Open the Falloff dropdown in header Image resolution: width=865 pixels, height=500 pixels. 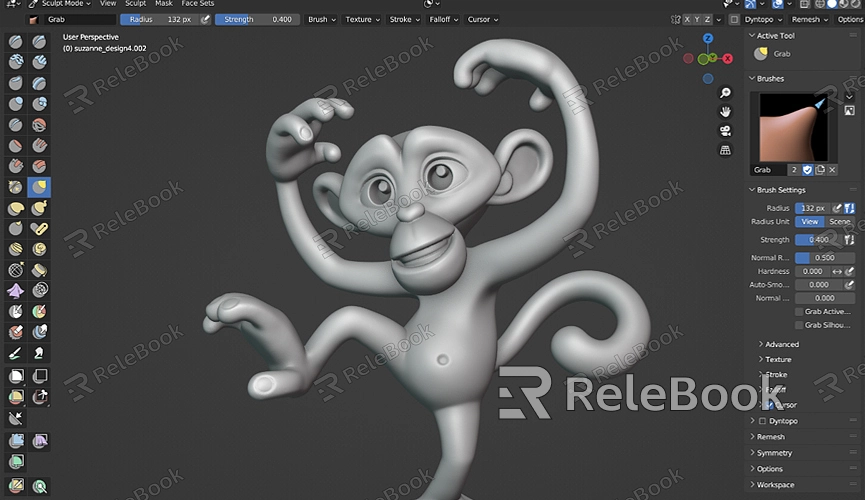tap(444, 19)
